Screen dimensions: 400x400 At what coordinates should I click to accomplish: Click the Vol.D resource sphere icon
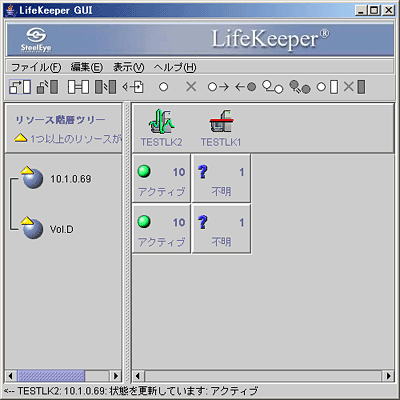[x=32, y=228]
